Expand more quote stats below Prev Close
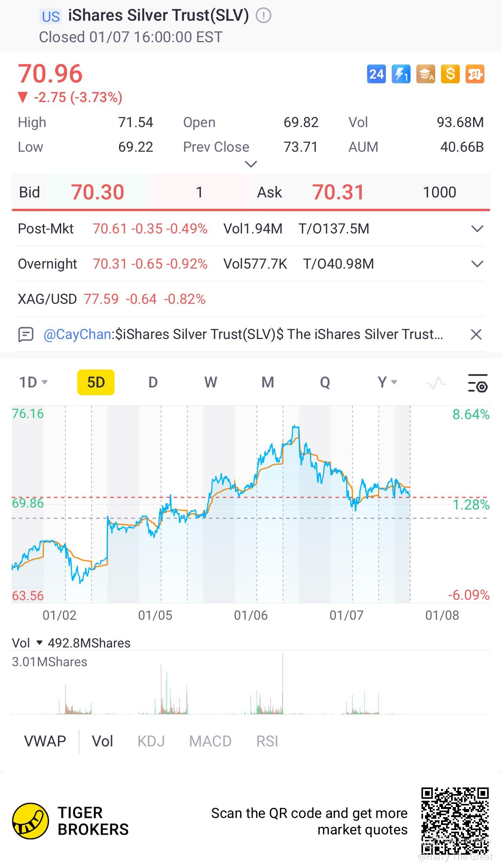 coord(251,164)
